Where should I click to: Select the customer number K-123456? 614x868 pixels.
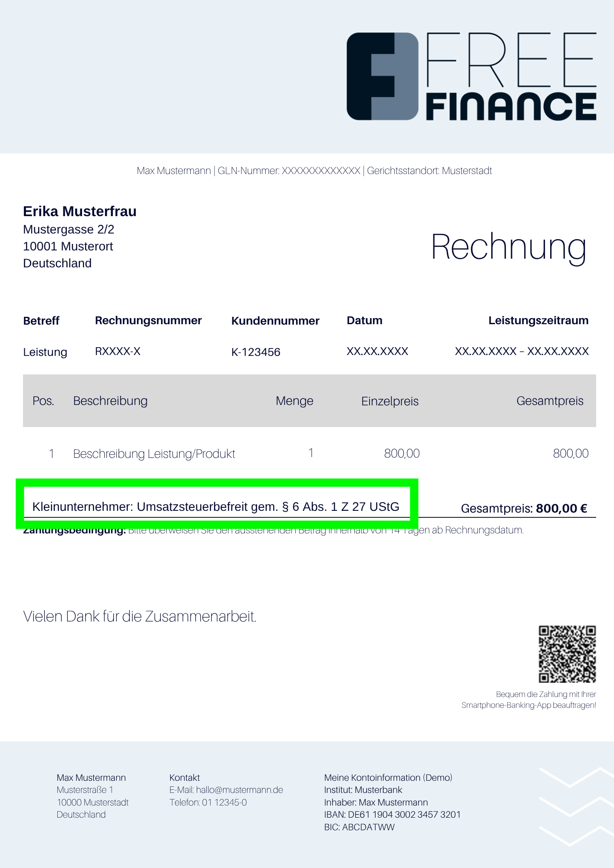point(256,352)
